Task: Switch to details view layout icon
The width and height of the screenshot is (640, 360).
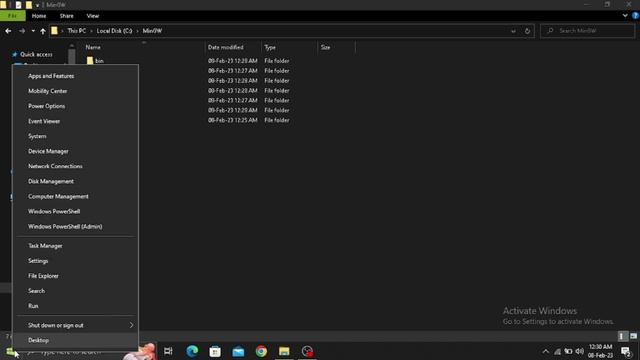Action: coord(622,336)
